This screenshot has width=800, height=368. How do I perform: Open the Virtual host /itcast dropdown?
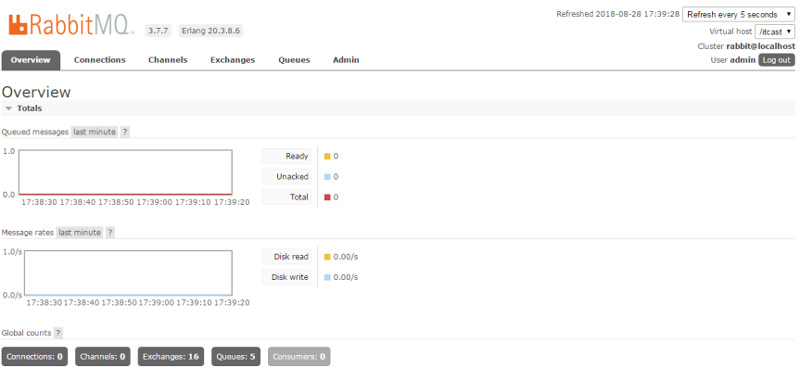[774, 31]
